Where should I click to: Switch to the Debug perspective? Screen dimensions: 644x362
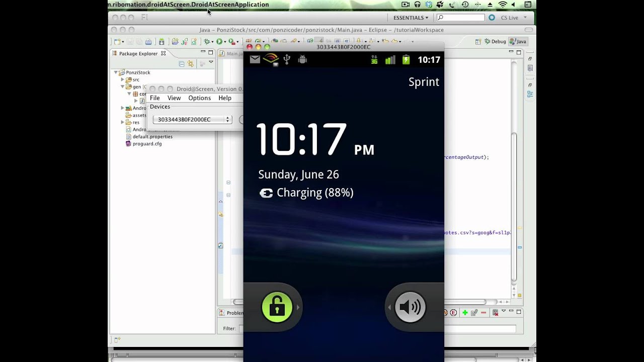tap(495, 42)
